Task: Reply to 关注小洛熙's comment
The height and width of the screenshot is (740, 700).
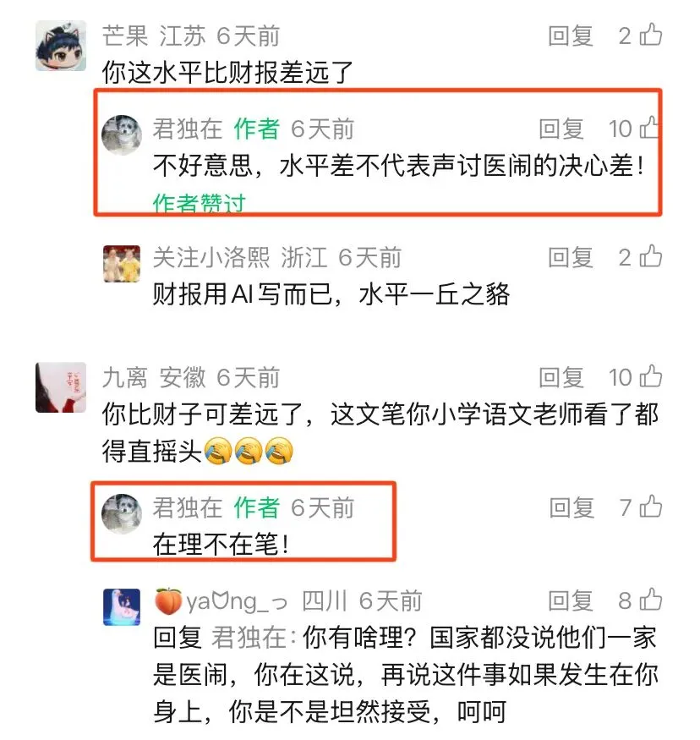Action: click(571, 258)
